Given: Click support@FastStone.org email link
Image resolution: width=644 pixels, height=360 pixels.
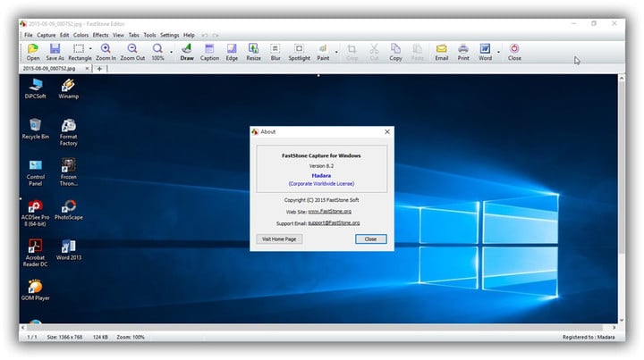Looking at the screenshot, I should tap(334, 223).
